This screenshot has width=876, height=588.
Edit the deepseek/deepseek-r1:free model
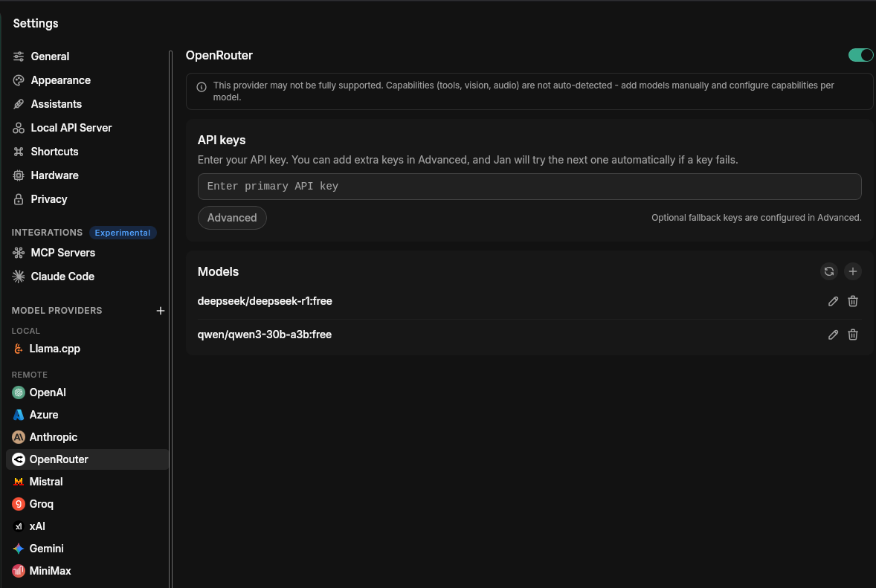833,302
